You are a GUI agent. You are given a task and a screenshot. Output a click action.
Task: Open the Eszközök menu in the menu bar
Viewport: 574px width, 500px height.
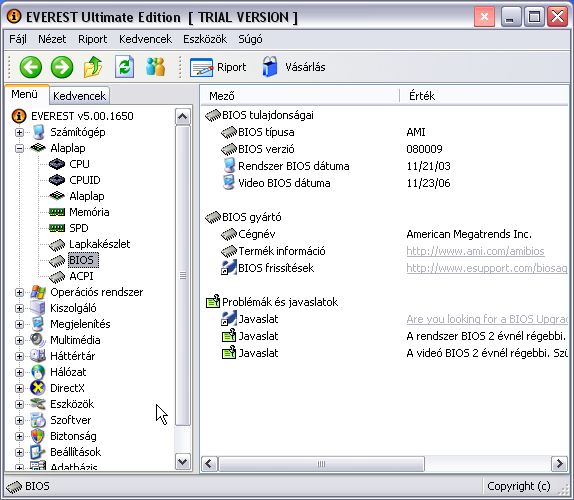click(x=205, y=39)
